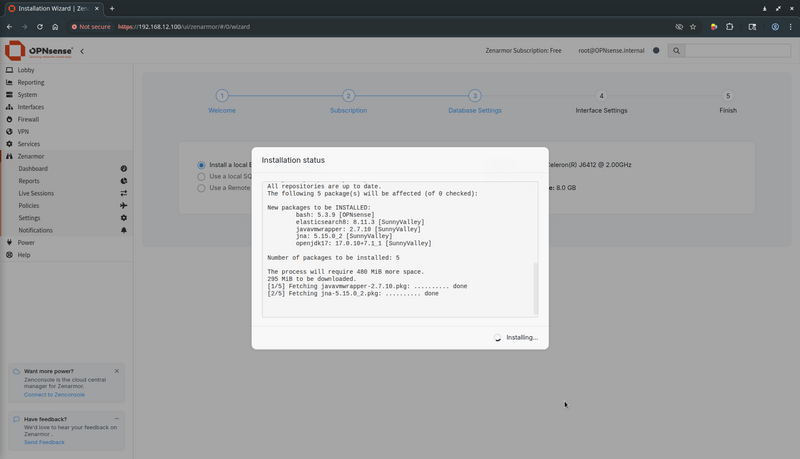Bookmark this page with the star icon

click(x=693, y=27)
